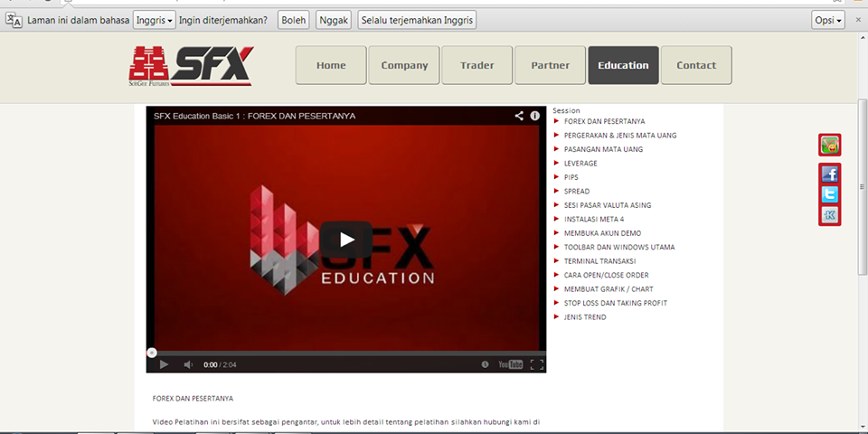868x434 pixels.
Task: Open the Inggris language dropdown
Action: [154, 20]
